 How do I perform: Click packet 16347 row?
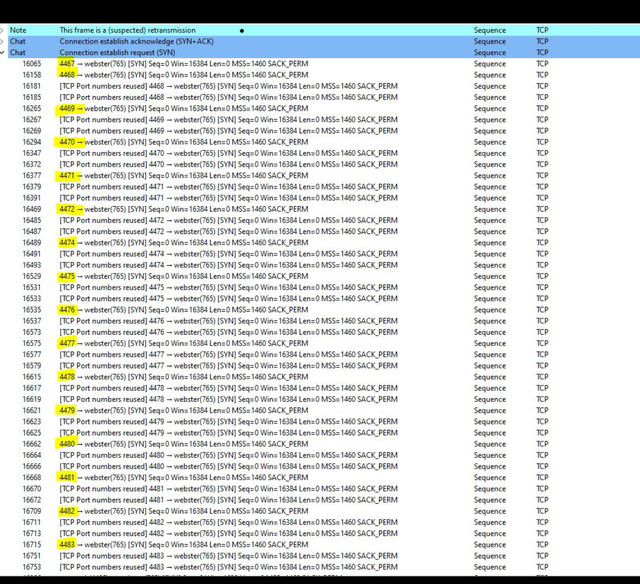[320, 153]
